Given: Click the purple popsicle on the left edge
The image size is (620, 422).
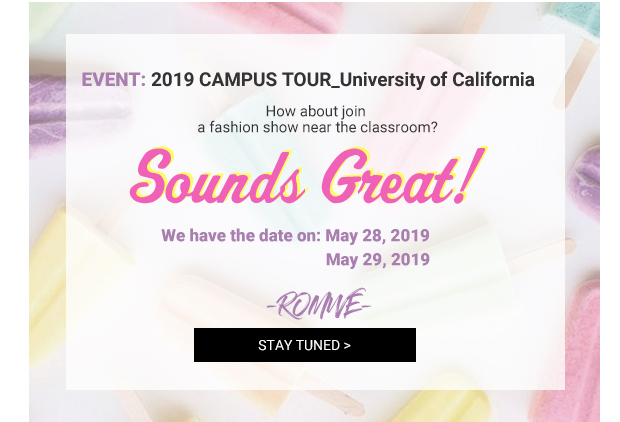Looking at the screenshot, I should [47, 113].
